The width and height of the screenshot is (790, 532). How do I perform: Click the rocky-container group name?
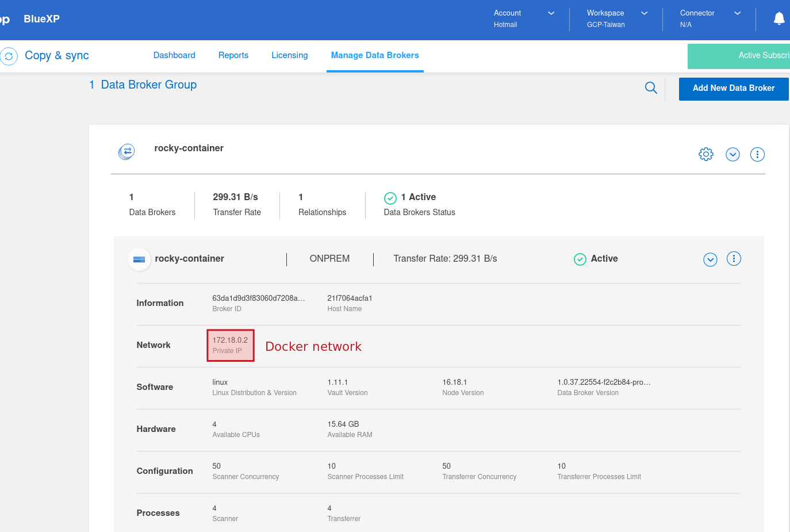click(189, 148)
